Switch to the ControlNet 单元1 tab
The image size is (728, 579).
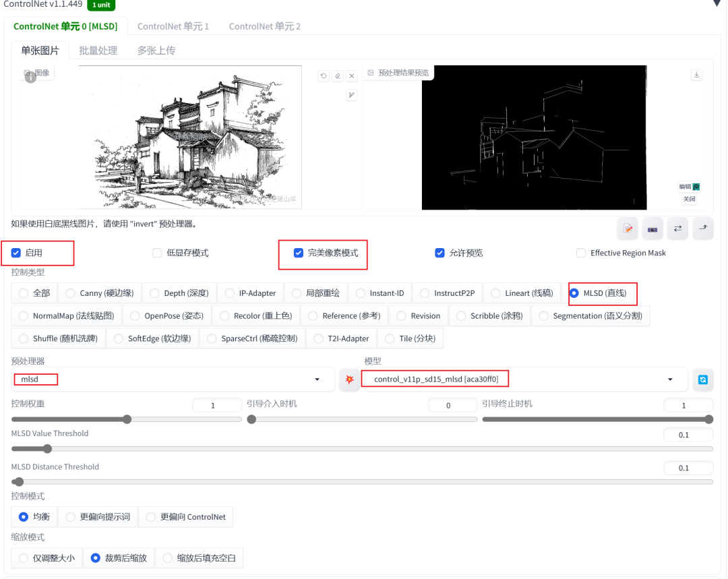point(173,26)
